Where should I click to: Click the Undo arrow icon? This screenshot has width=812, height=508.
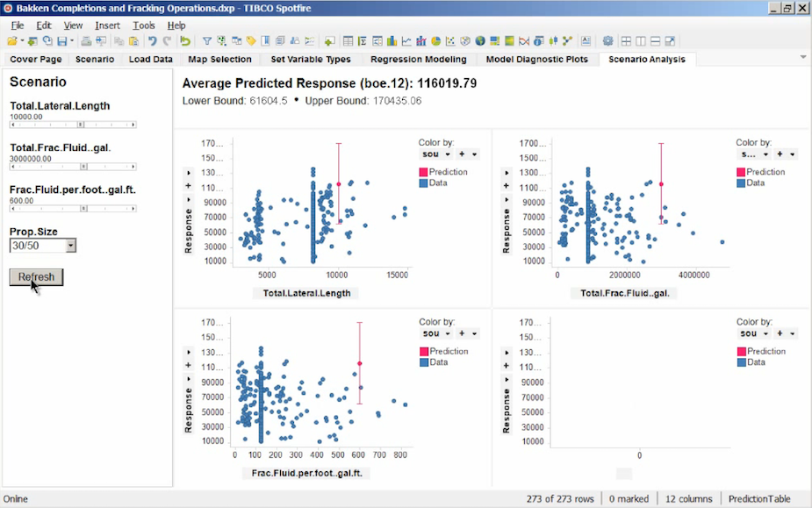(x=152, y=41)
